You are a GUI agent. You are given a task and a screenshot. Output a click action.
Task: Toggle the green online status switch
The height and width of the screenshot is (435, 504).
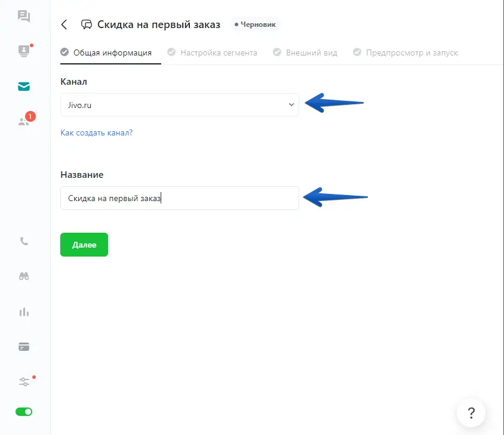coord(24,412)
